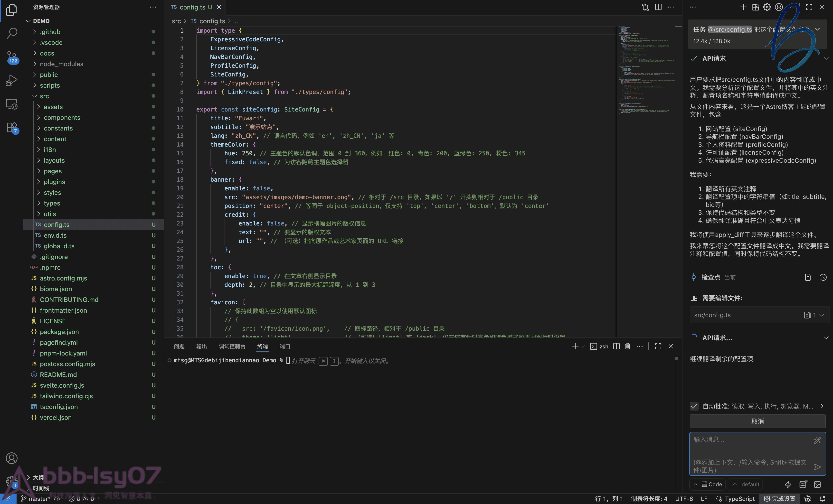This screenshot has width=833, height=504.
Task: Click the enhance prompt wand icon
Action: (817, 440)
